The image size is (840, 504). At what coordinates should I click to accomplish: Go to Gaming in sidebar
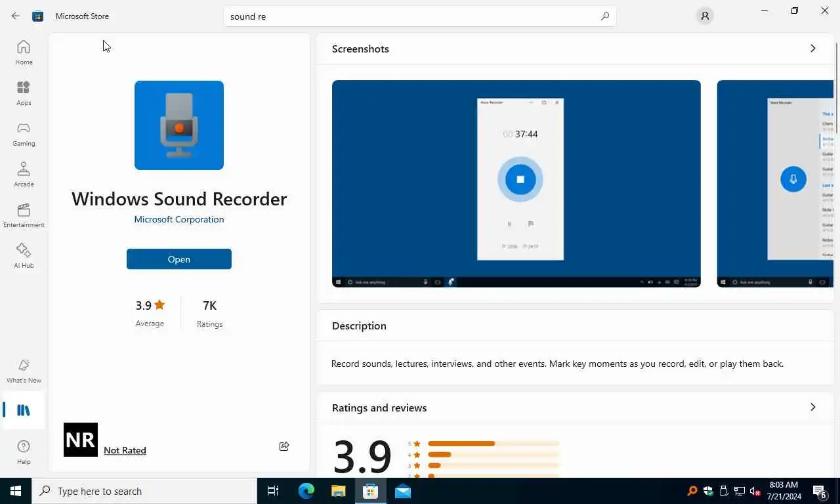point(24,134)
